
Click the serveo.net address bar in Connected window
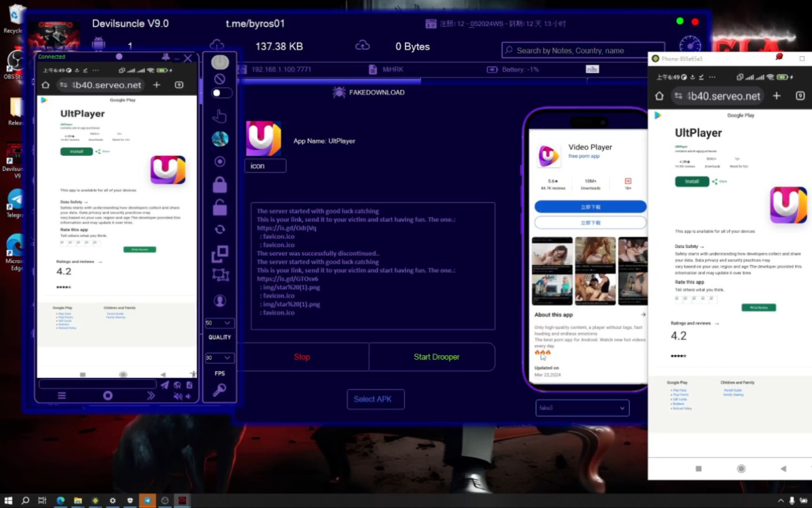(101, 85)
